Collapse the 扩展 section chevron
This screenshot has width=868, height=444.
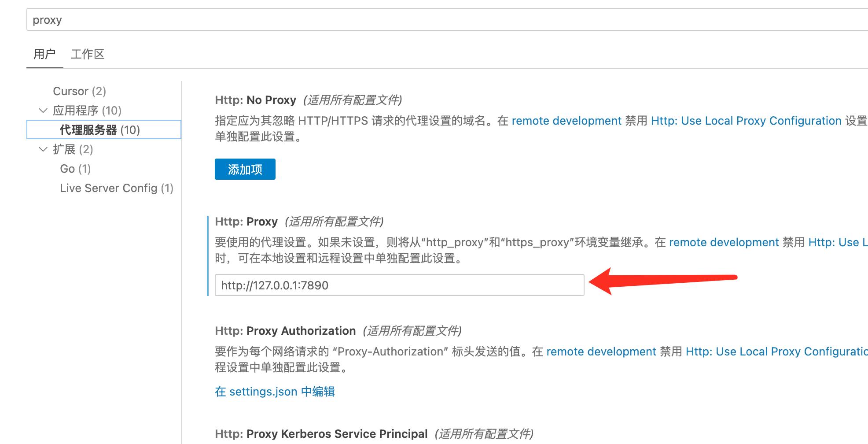click(43, 149)
